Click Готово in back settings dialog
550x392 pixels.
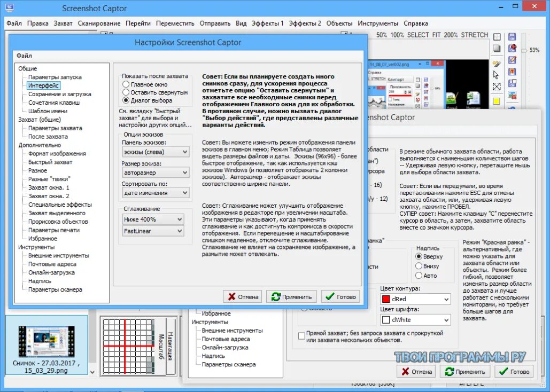pos(514,372)
